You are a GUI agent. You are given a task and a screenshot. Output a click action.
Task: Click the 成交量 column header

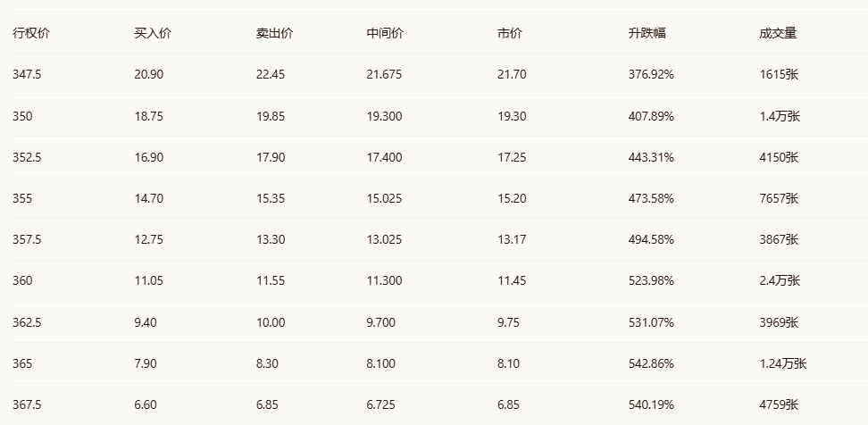tap(778, 33)
